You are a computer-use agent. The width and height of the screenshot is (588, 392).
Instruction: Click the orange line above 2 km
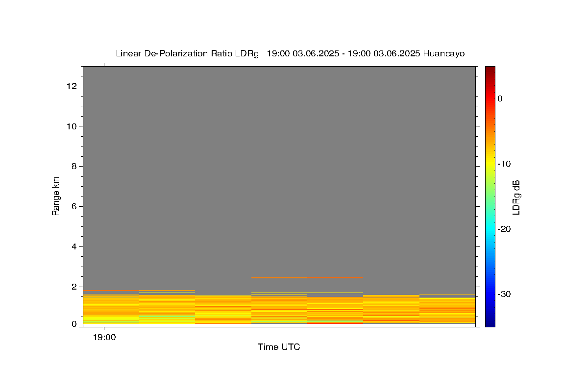point(307,278)
